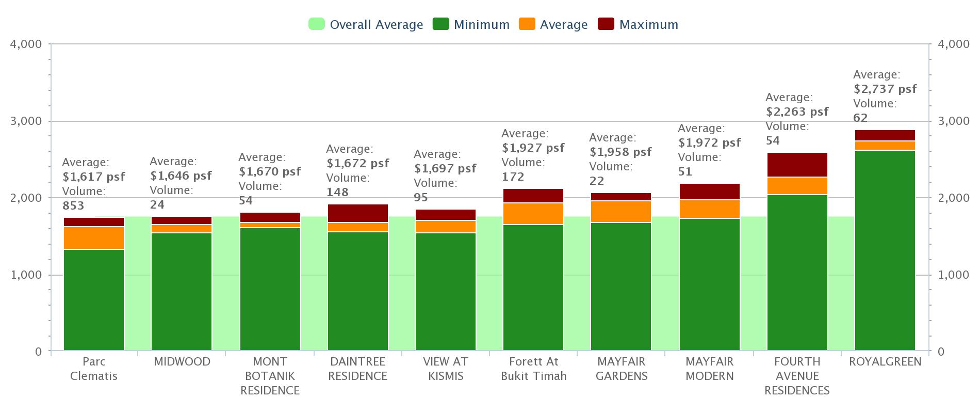Click the MONT BOTANIK RESIDENCE axis label
980x413 pixels.
pyautogui.click(x=270, y=376)
